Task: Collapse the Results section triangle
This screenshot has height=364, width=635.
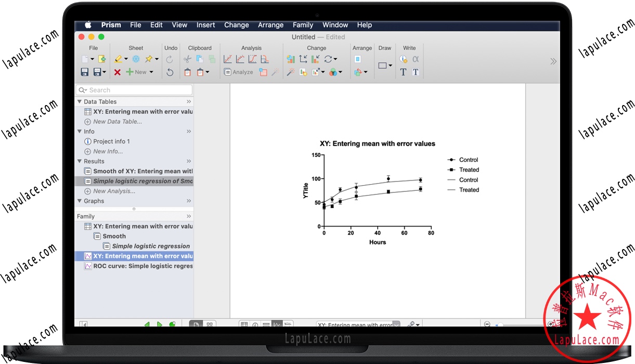Action: 80,161
